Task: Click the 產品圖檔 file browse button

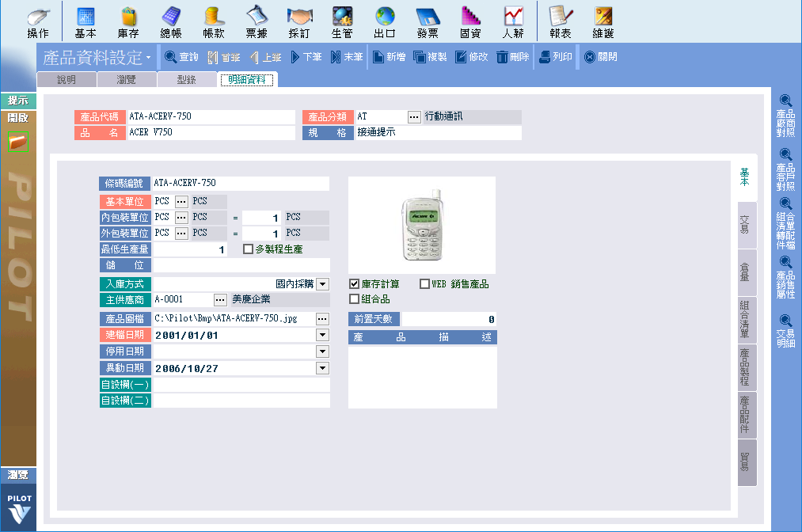Action: pyautogui.click(x=322, y=318)
